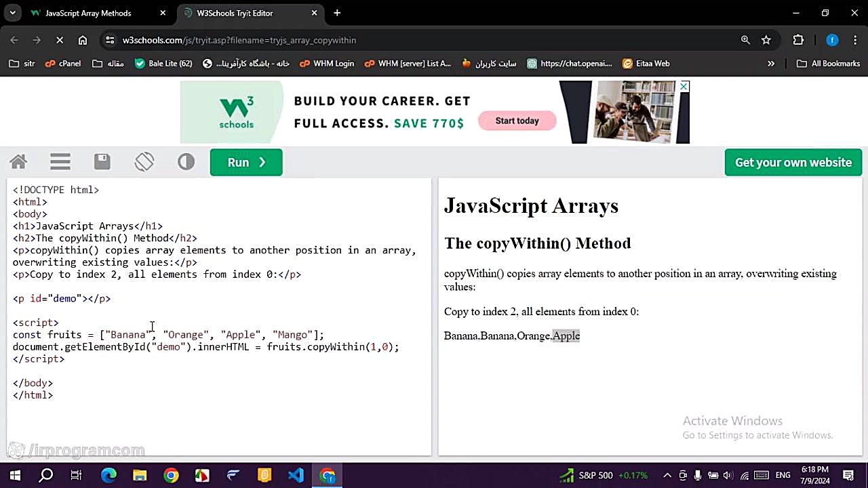Image resolution: width=868 pixels, height=488 pixels.
Task: Close the ad banner with X icon
Action: [x=684, y=86]
